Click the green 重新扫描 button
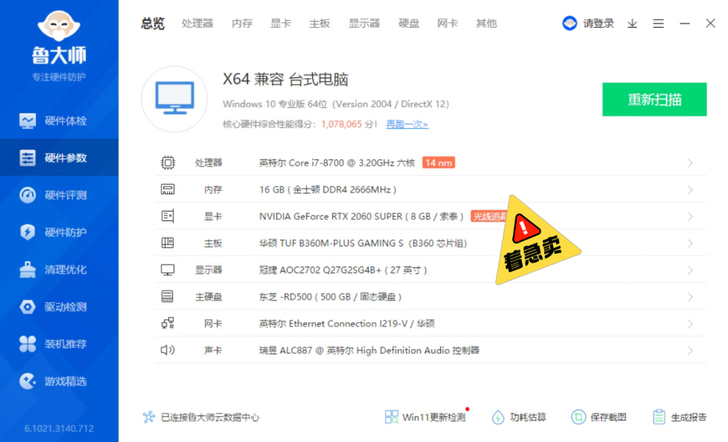The width and height of the screenshot is (728, 442). [654, 99]
